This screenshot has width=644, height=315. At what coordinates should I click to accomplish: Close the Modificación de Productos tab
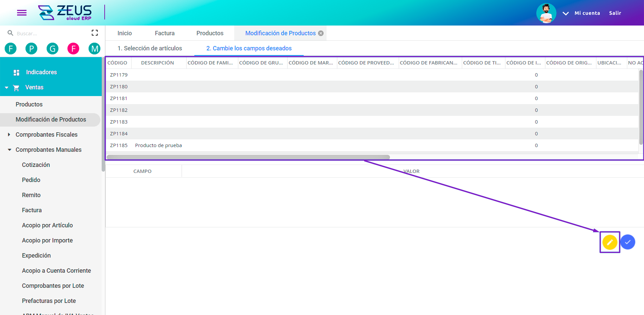(321, 33)
